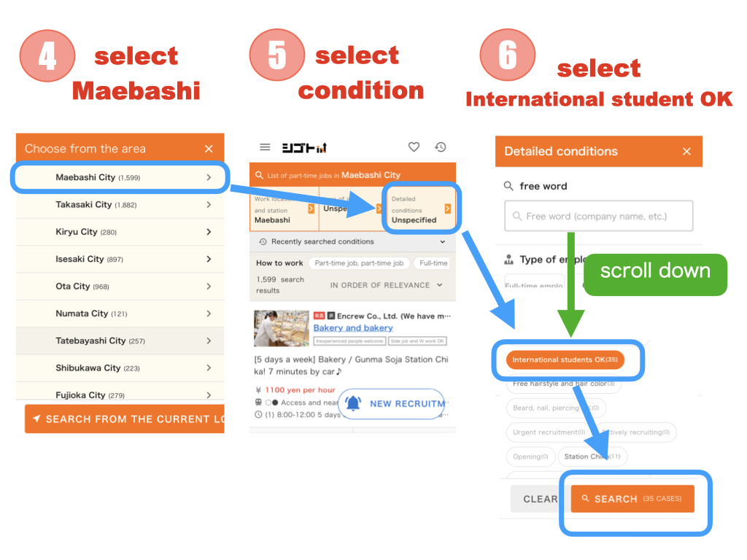Select the 'Part-time job, part-time job' filter tab

coord(358,263)
